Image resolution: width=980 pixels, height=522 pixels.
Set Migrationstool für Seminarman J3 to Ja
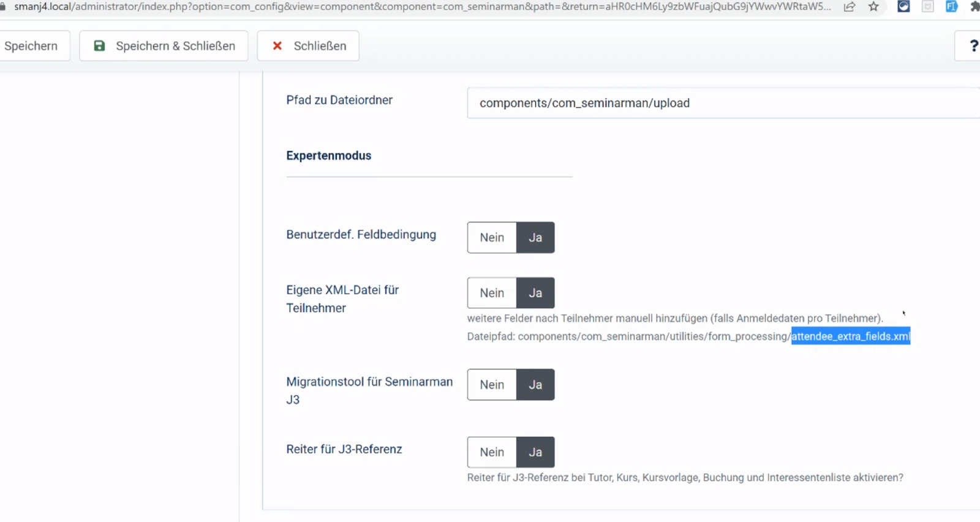point(535,385)
